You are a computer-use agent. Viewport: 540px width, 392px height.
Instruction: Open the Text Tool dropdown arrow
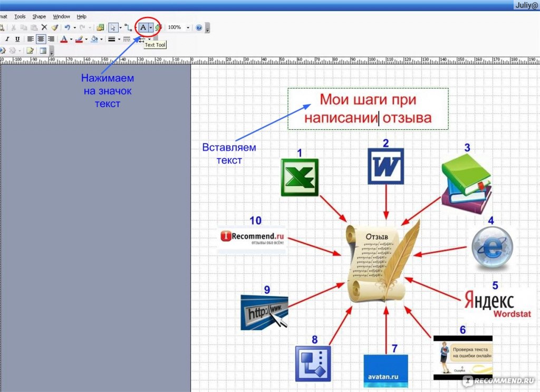pos(150,27)
